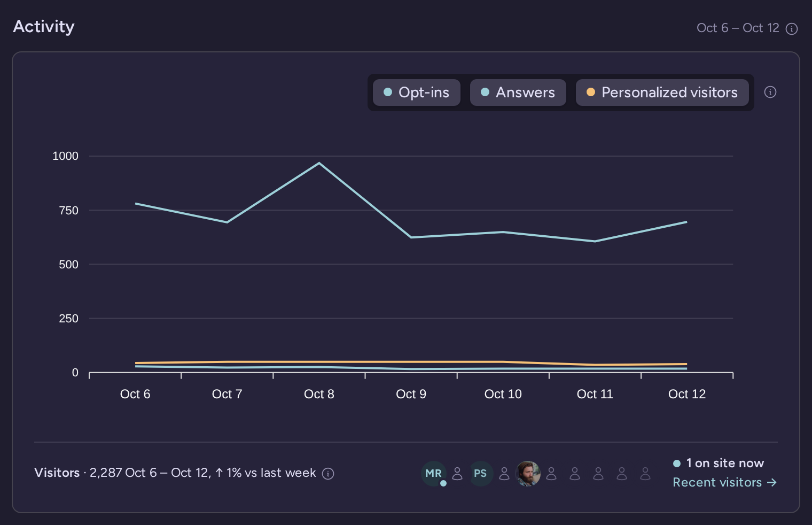Click the "Oct 12" x-axis label

tap(687, 394)
